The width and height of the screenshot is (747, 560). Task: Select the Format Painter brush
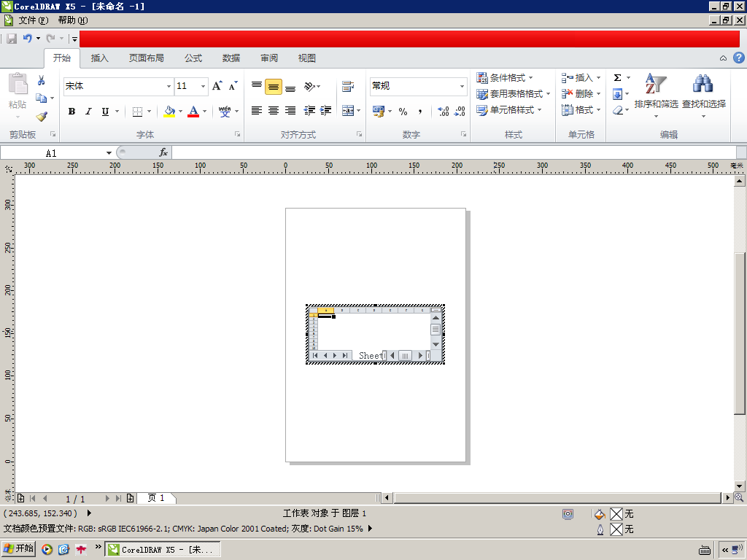tap(42, 116)
